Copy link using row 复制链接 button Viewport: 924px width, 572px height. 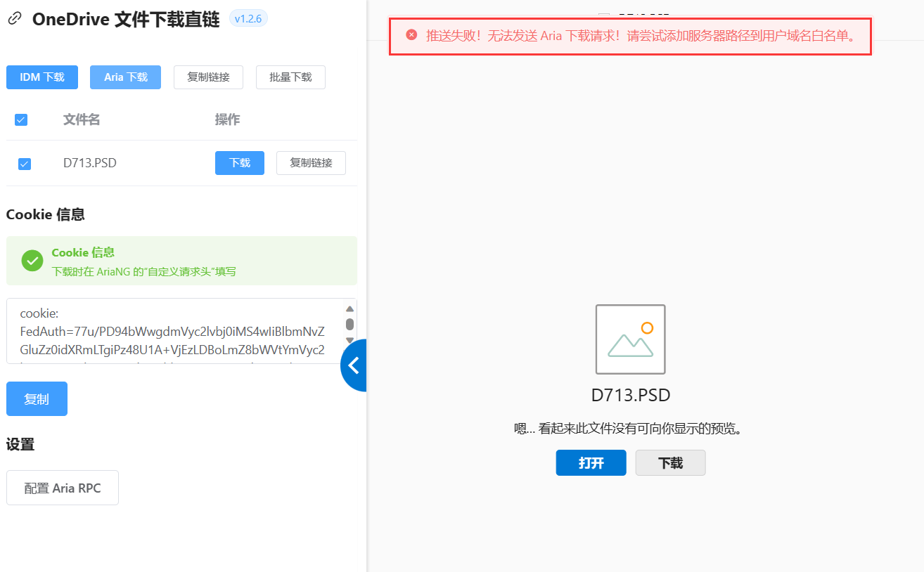[x=311, y=163]
